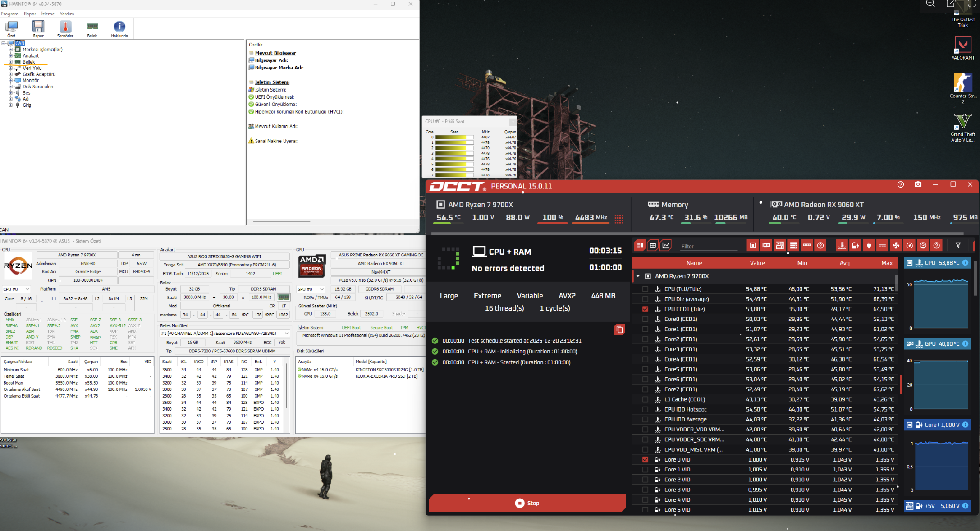Copy the OCCT test log with clipboard icon
Screen dimensions: 980x531
pos(619,330)
